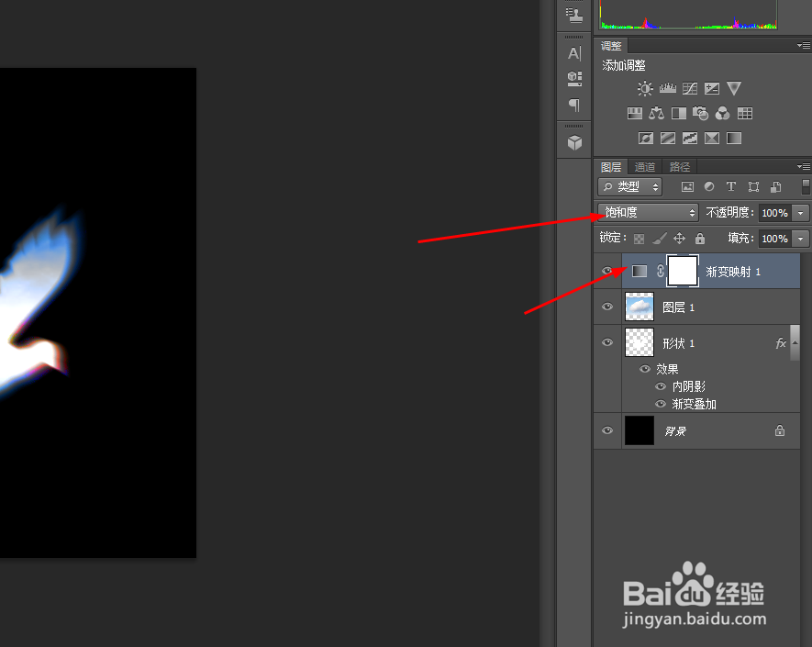This screenshot has width=812, height=647.
Task: Lock all padlock icon in 锁定 row
Action: (700, 239)
